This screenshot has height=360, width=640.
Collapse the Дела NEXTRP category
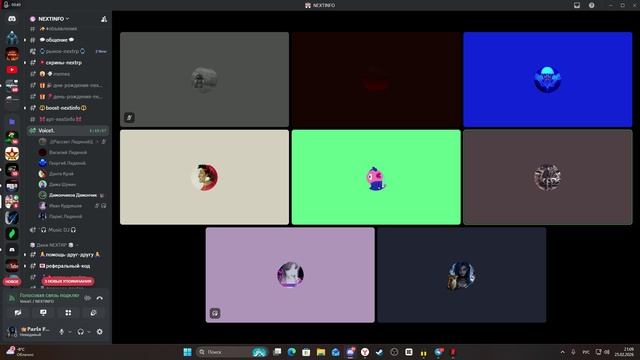[x=54, y=245]
